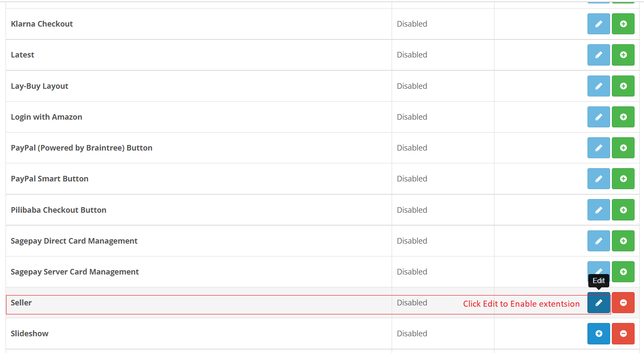644x353 pixels.
Task: Click edit pencil for Sagepay Direct Card Management
Action: pos(599,241)
